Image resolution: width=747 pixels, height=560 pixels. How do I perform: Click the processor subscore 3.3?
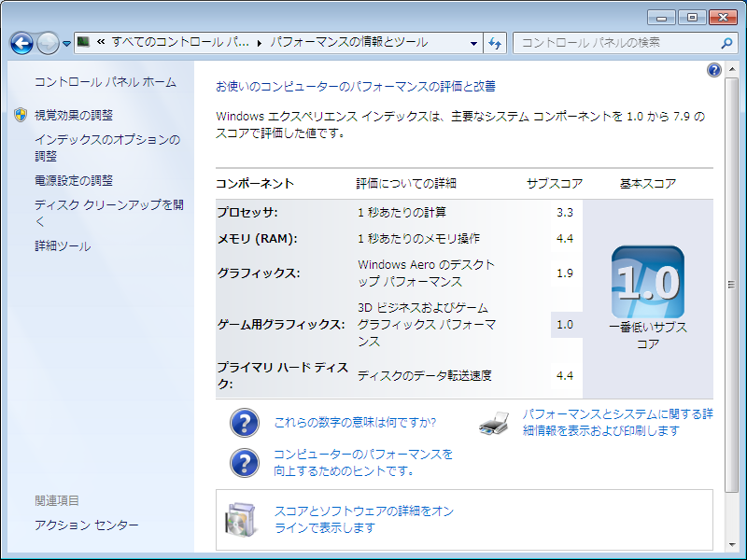pyautogui.click(x=565, y=213)
